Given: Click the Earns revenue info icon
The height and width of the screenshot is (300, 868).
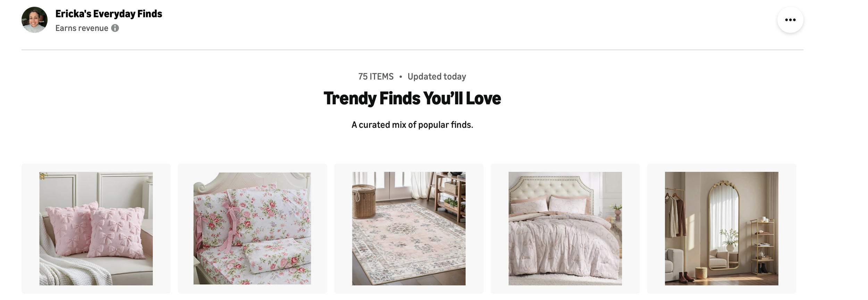Looking at the screenshot, I should coord(115,28).
